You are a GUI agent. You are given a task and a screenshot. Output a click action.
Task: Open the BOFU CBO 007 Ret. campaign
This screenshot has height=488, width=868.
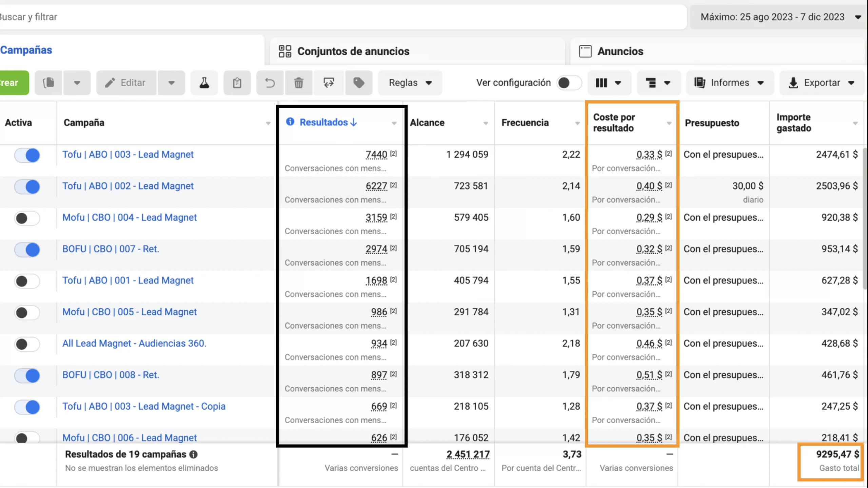pos(111,249)
